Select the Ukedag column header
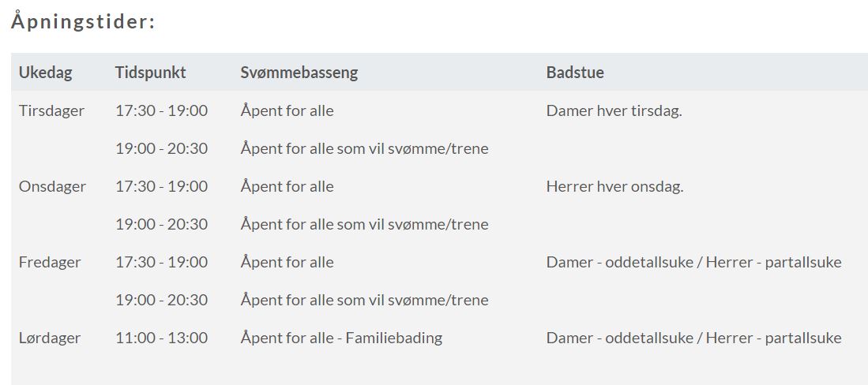 point(45,73)
